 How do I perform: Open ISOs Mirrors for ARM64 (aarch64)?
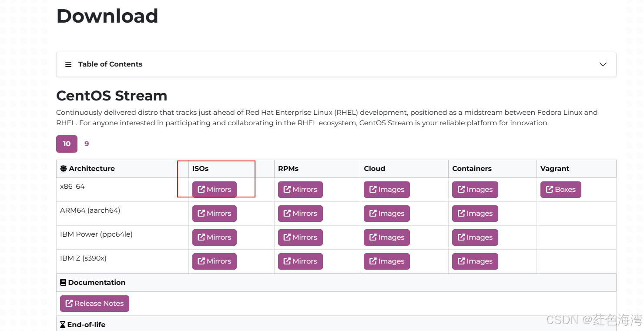(x=215, y=214)
